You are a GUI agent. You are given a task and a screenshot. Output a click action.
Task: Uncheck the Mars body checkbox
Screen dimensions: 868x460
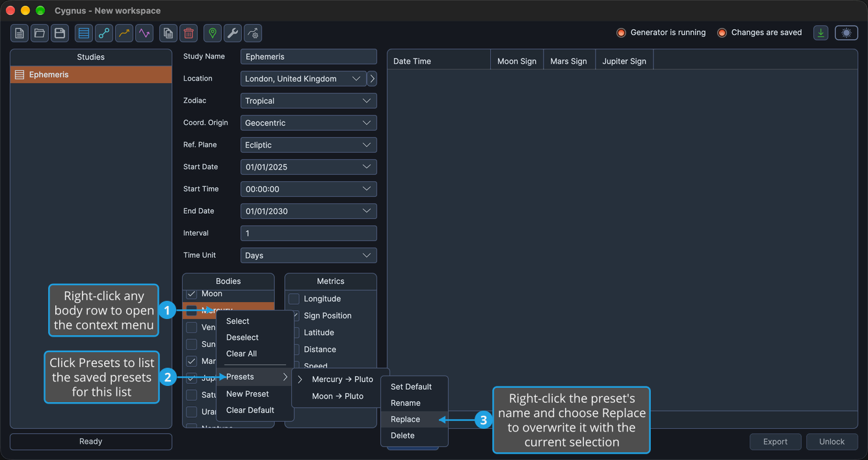(x=192, y=361)
